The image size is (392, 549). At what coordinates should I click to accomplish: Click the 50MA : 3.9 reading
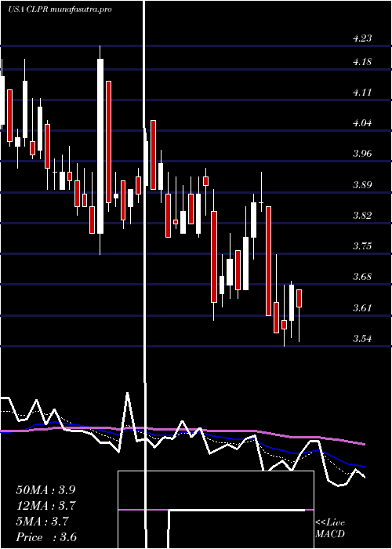[x=45, y=490]
